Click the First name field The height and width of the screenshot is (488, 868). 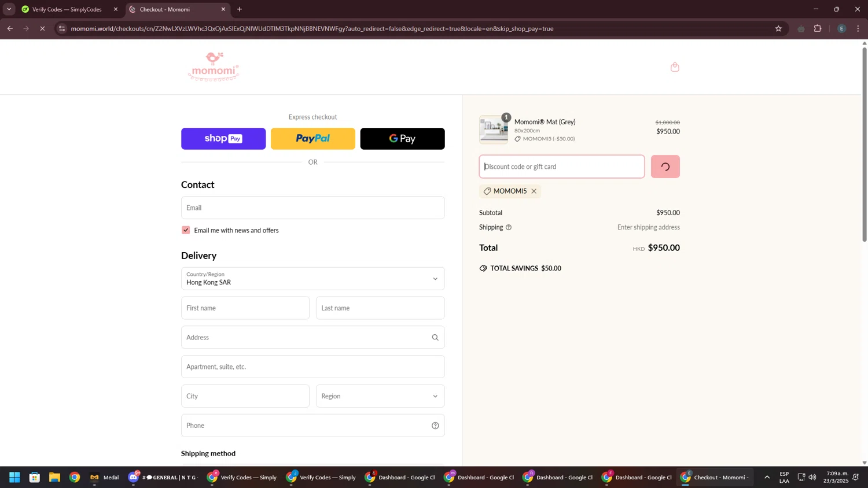pyautogui.click(x=245, y=308)
